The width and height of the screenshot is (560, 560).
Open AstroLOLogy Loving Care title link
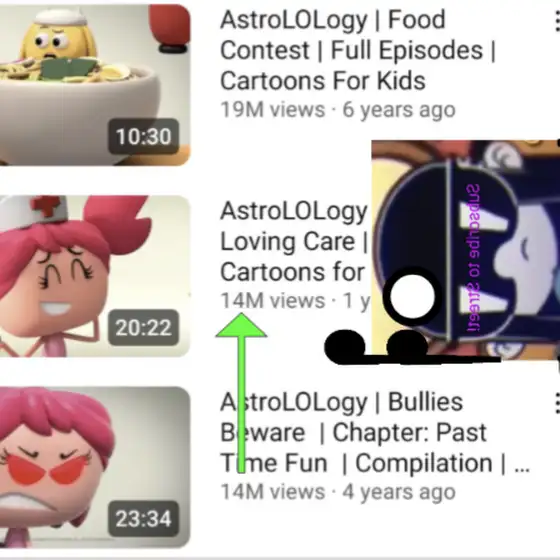(x=294, y=241)
